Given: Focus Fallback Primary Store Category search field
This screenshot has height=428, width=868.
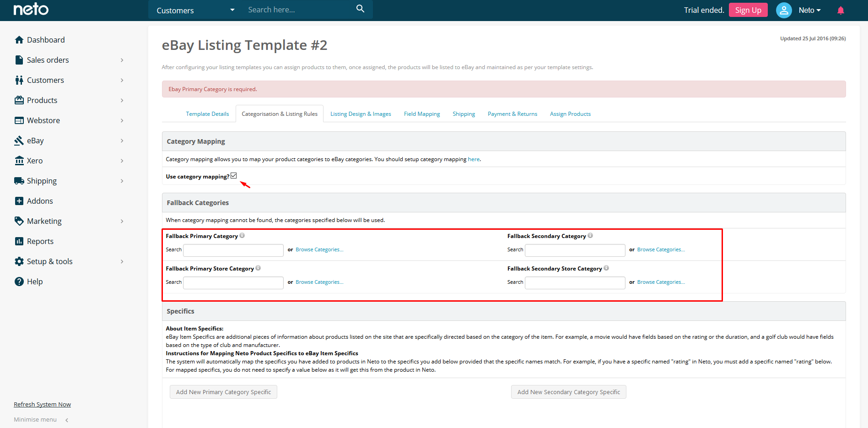Looking at the screenshot, I should point(233,282).
